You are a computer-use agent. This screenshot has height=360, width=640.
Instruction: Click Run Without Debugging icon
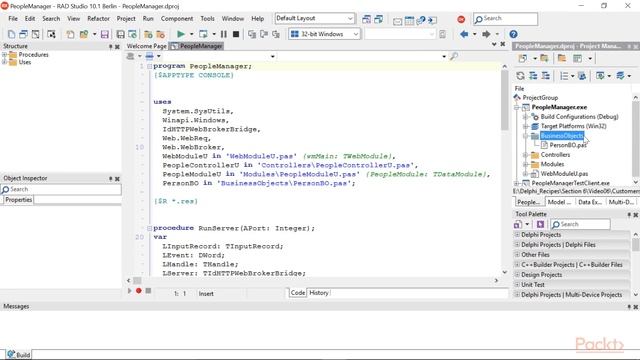point(203,34)
